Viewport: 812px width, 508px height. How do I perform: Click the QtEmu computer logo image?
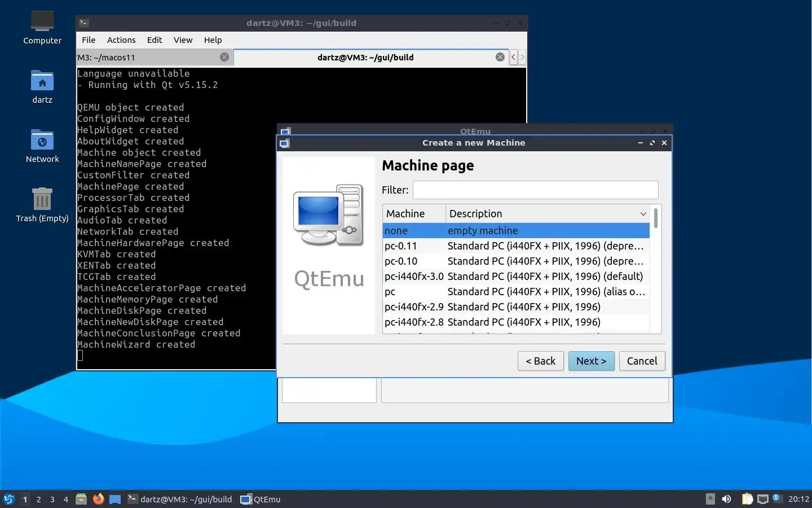click(x=329, y=215)
